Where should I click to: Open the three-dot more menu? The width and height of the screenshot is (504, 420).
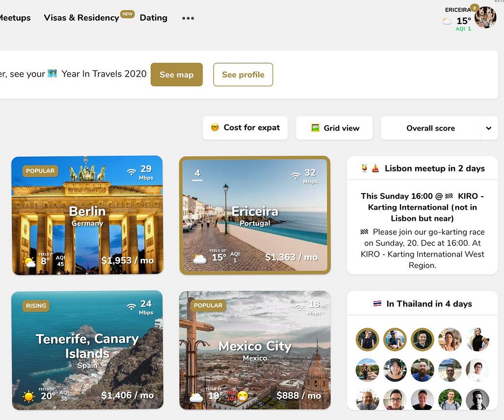(x=188, y=18)
